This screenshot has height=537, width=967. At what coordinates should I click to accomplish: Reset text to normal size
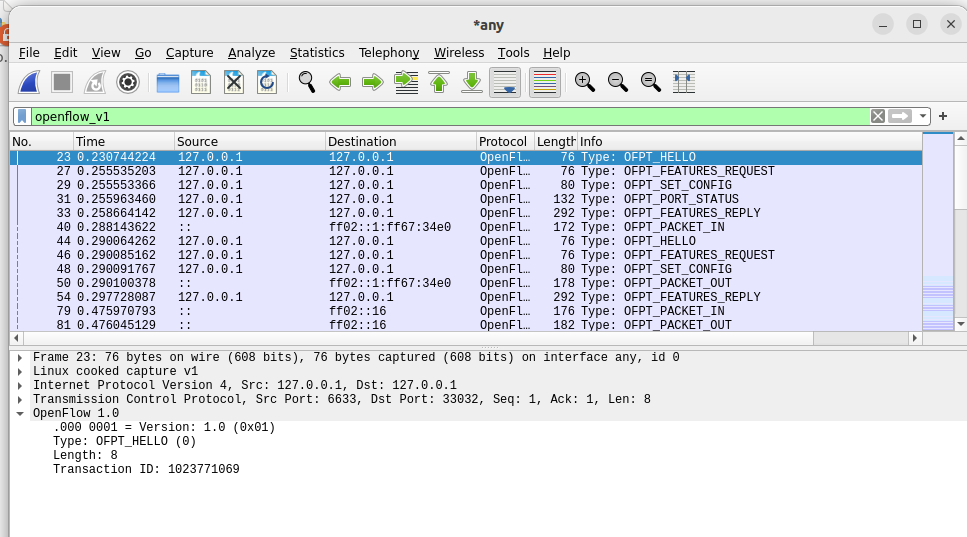tap(651, 82)
